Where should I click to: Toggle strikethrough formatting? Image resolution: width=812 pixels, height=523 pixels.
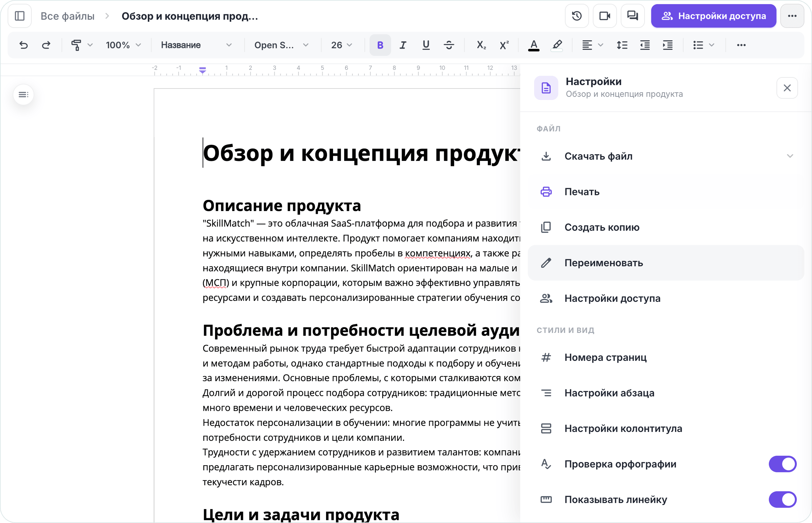pyautogui.click(x=449, y=45)
